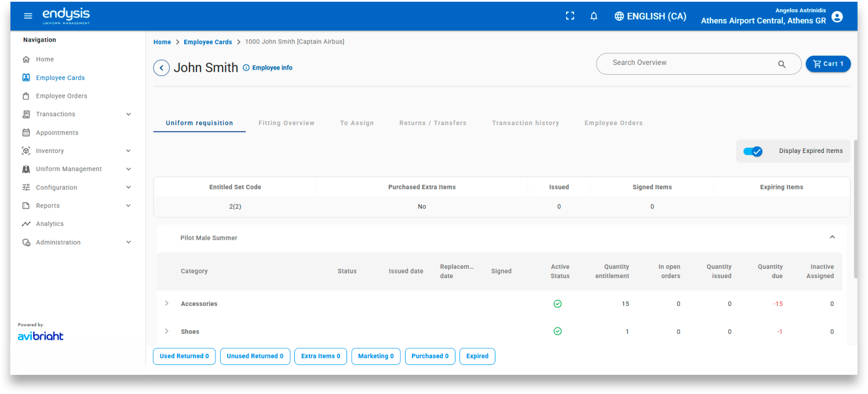Switch to the Fitting Overview tab

coord(286,123)
